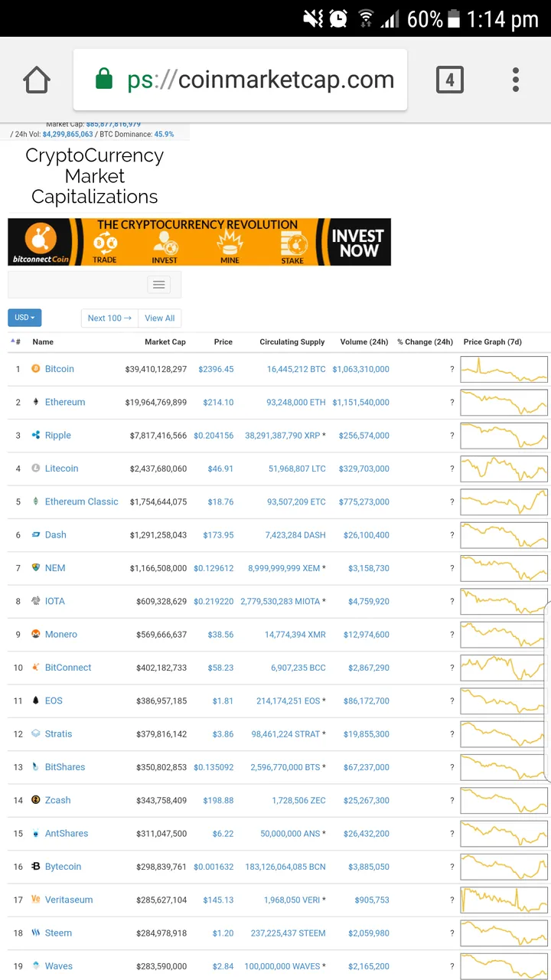Tap the alarm clock status icon
551x980 pixels.
pos(339,18)
